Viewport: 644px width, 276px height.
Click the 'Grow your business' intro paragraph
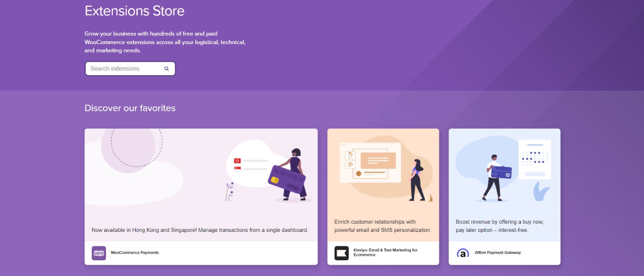point(165,42)
